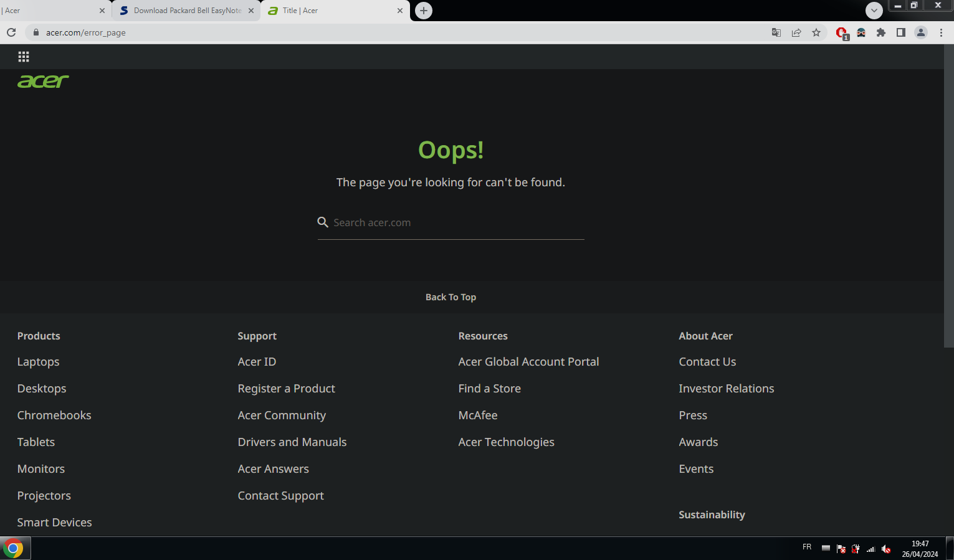
Task: Click the Back To Top link
Action: [451, 297]
